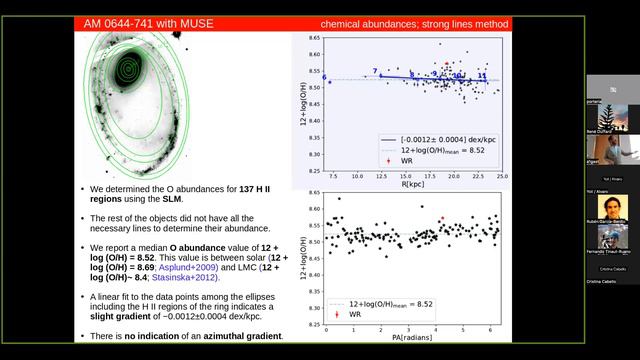Click the dex/kpc gradient legend entry in upper plot
The height and width of the screenshot is (360, 640).
(438, 140)
